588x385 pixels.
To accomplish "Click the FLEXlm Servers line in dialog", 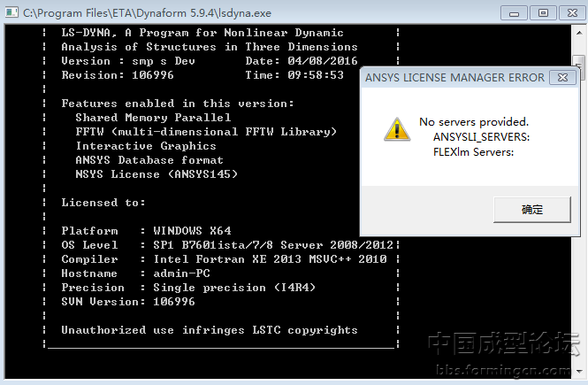I will (474, 152).
